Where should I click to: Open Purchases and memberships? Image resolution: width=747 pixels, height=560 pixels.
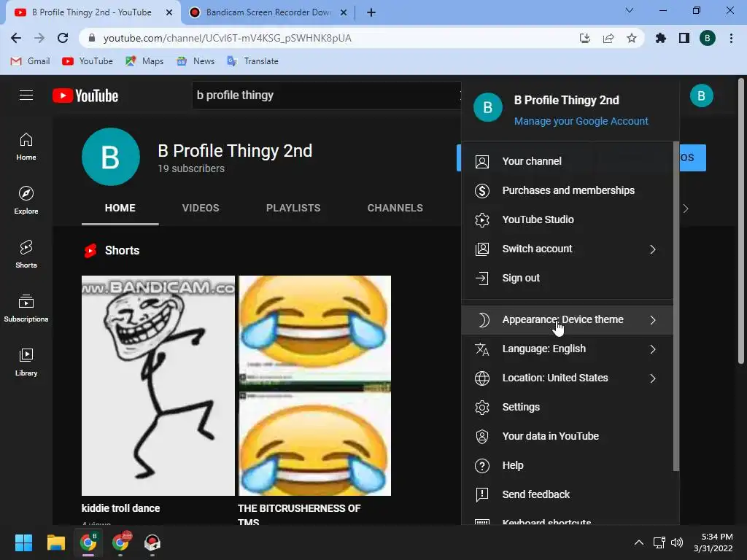(567, 190)
